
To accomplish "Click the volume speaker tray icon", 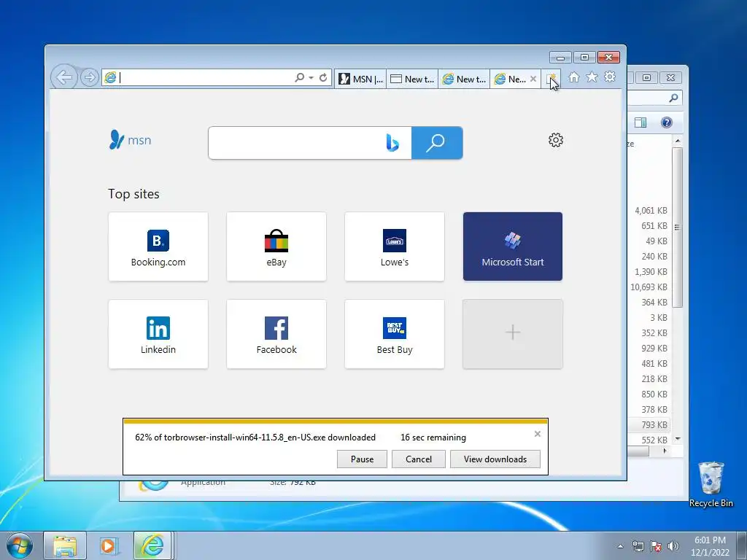I will point(673,547).
